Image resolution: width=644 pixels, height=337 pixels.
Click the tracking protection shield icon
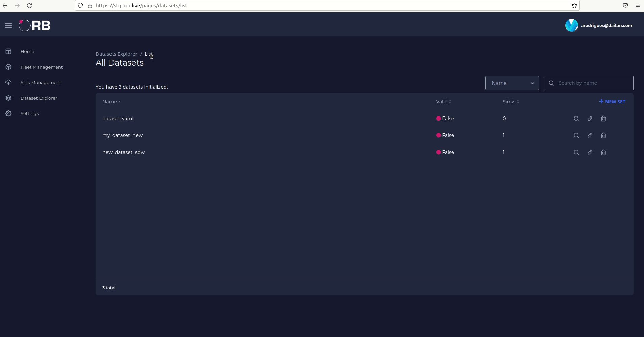pyautogui.click(x=80, y=5)
